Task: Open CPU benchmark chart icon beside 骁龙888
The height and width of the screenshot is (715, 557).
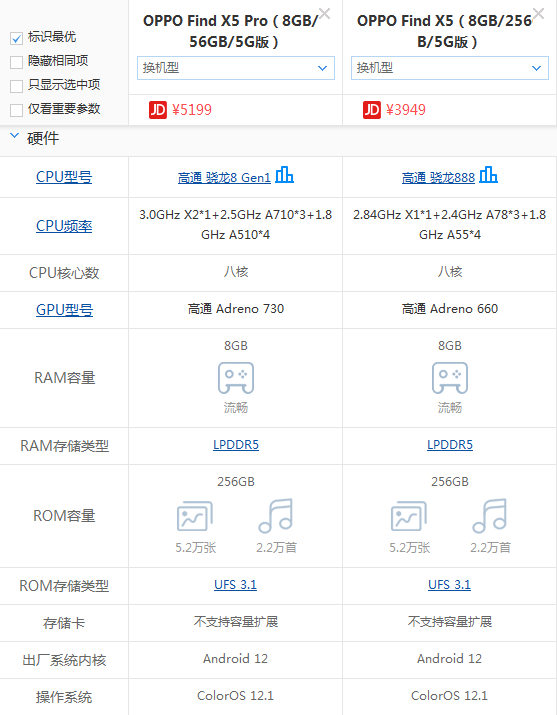Action: point(489,175)
